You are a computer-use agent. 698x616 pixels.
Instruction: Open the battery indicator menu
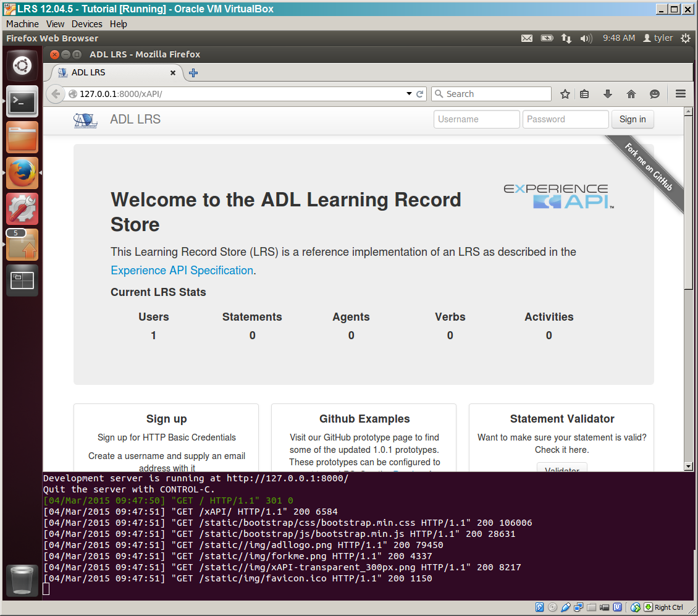point(547,38)
